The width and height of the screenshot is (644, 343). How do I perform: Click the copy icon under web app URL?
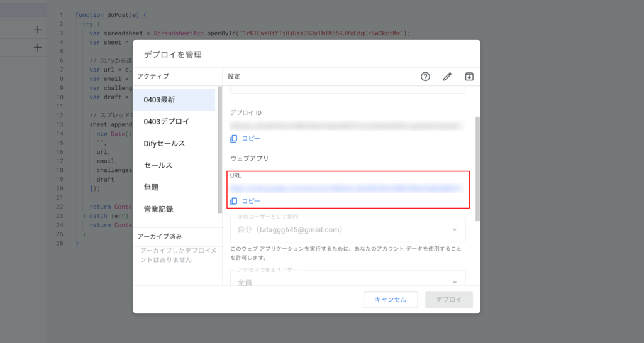(x=234, y=201)
